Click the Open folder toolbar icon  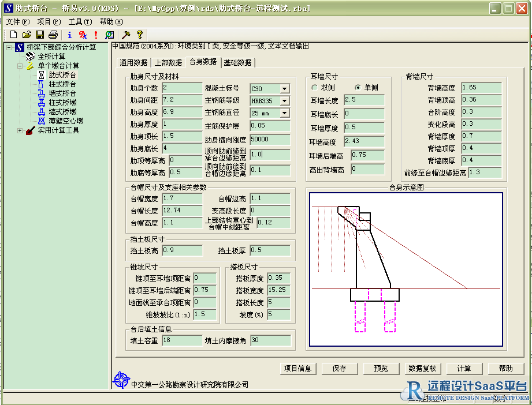tap(27, 35)
